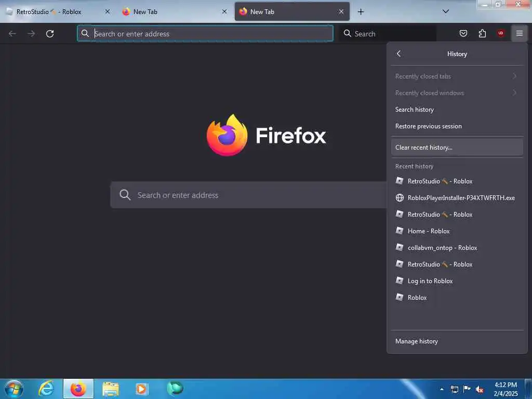Open Log in to Roblox history entry
This screenshot has width=532, height=399.
coord(457,281)
